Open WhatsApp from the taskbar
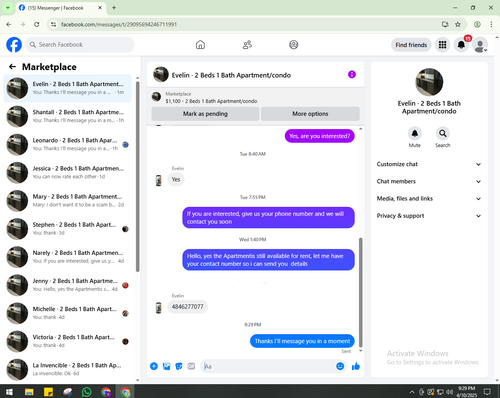Screen dimensions: 500x398 coord(87,391)
